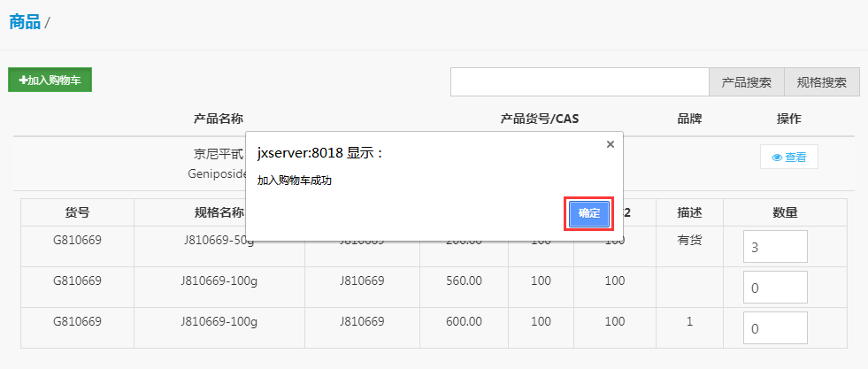The image size is (868, 369).
Task: Click the 描述 column header
Action: coord(689,212)
